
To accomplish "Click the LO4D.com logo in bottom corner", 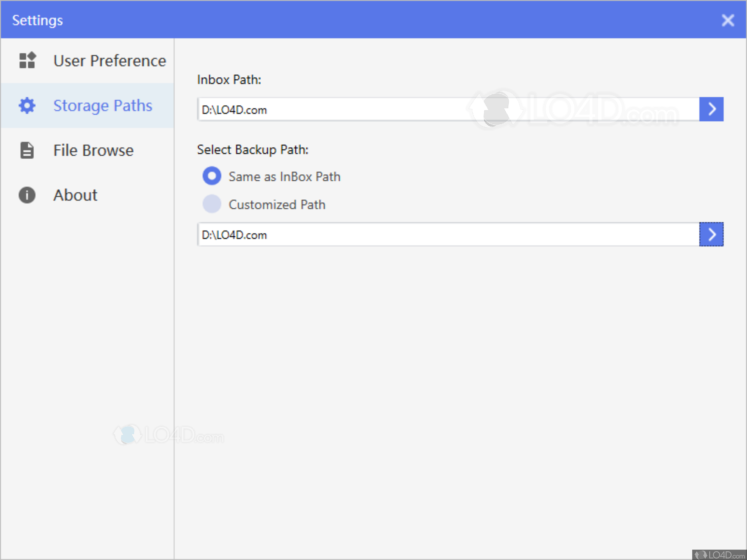I will [x=719, y=554].
